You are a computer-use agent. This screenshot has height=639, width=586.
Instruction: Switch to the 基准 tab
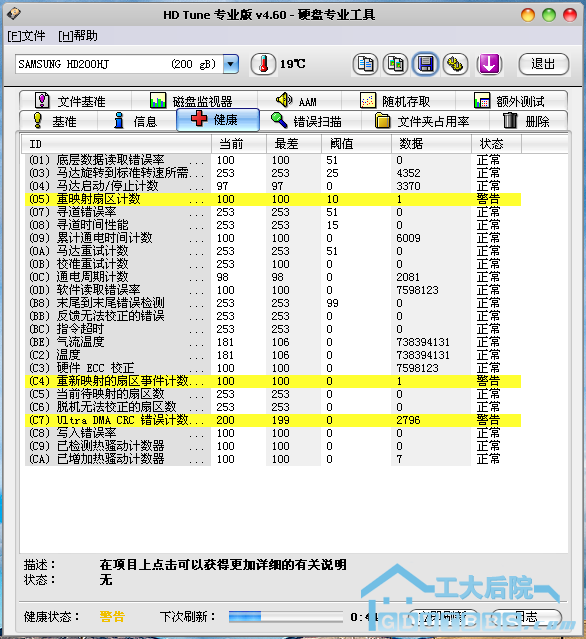(58, 121)
